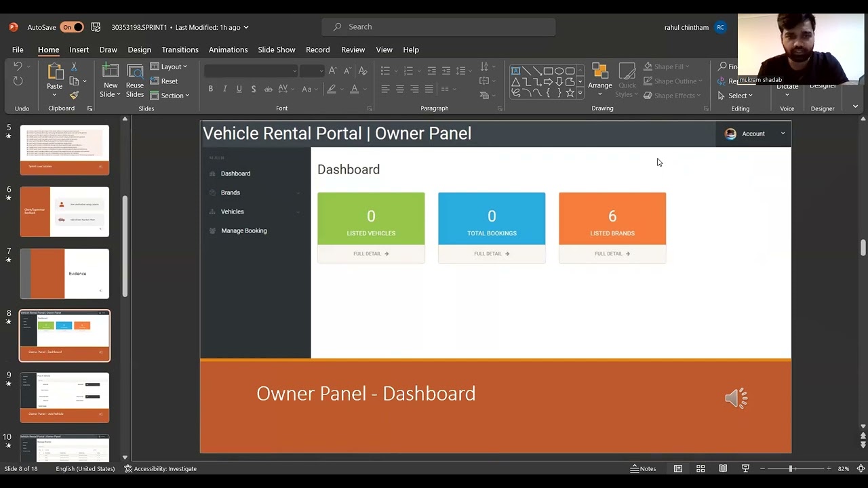Switch to Slide Sorter view icon

[701, 468]
